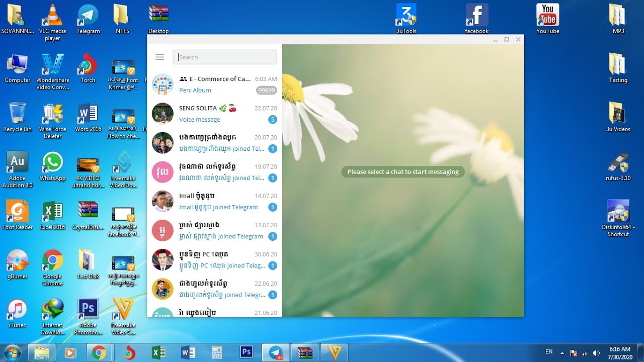Open the chat dated 22.06.20

point(214,289)
